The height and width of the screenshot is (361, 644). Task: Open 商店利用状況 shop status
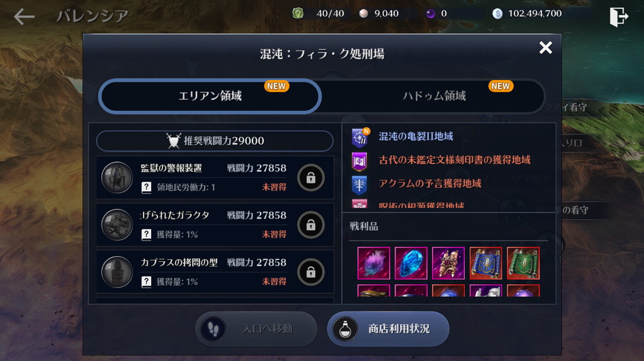click(388, 328)
